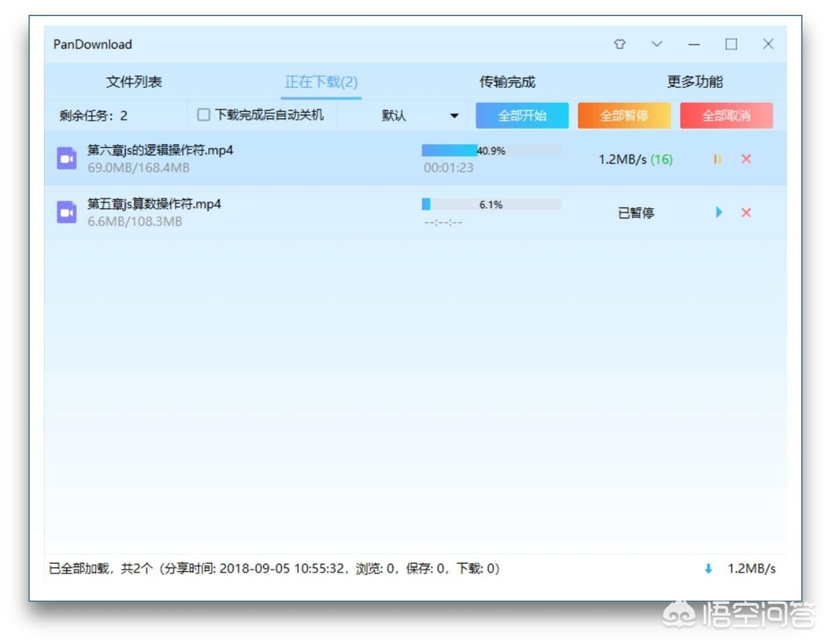Click the 全部开始 button

pyautogui.click(x=522, y=115)
